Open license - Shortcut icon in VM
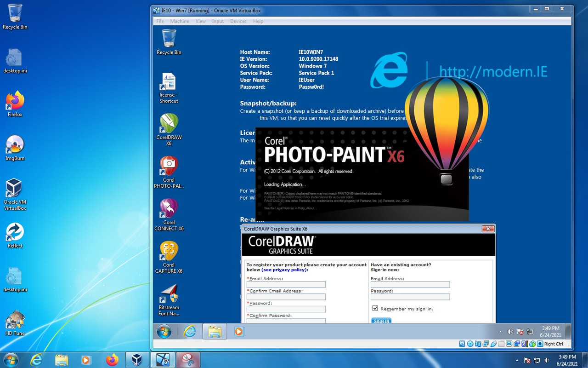 [x=169, y=88]
